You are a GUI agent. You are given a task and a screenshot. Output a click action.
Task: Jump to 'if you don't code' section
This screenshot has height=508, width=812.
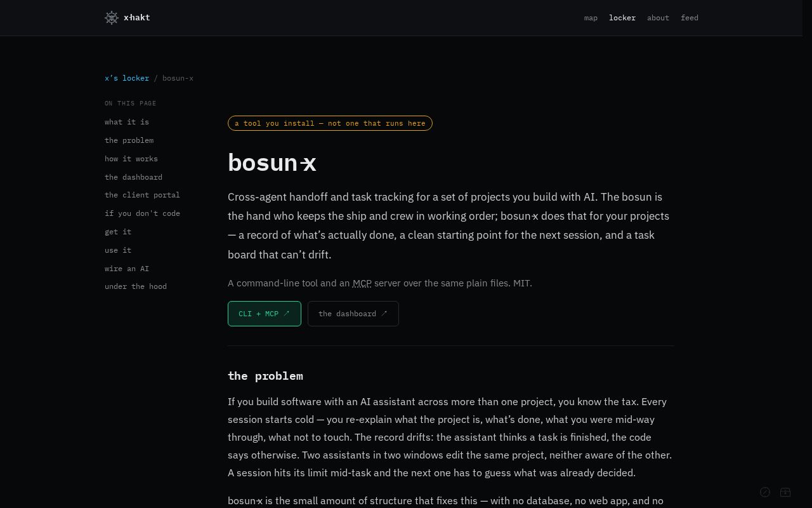[x=142, y=213]
